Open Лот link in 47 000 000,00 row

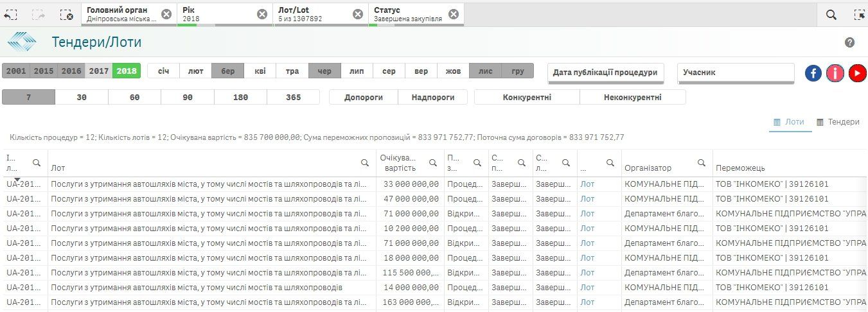tap(587, 198)
